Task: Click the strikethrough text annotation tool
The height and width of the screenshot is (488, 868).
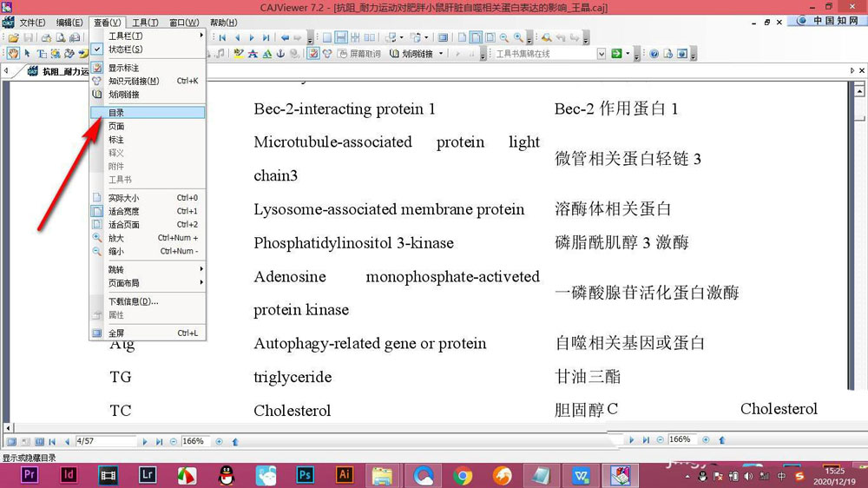Action: pos(253,54)
